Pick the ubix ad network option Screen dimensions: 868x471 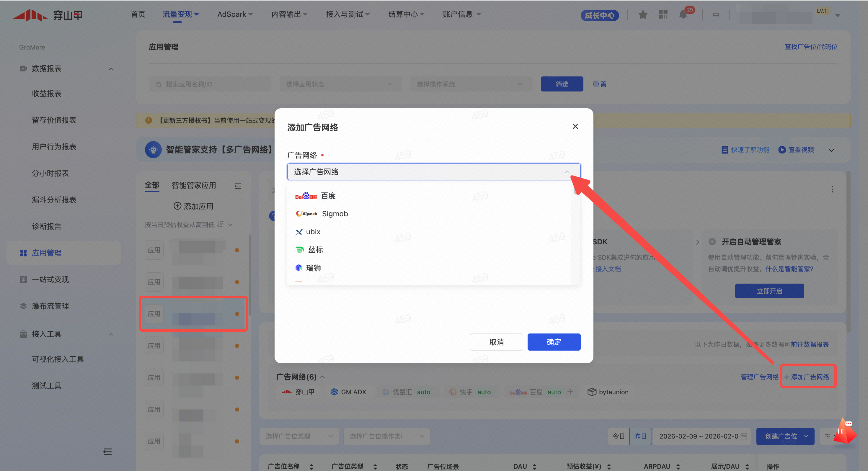(313, 232)
